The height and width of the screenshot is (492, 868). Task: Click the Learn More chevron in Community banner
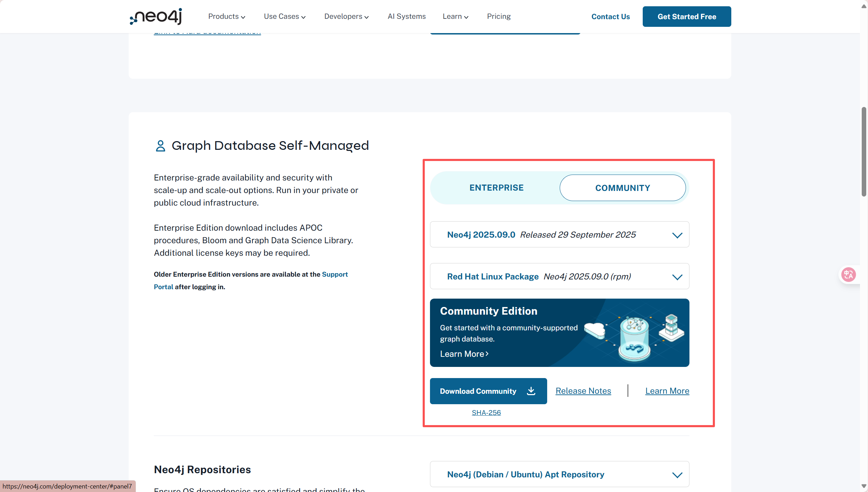pos(487,354)
